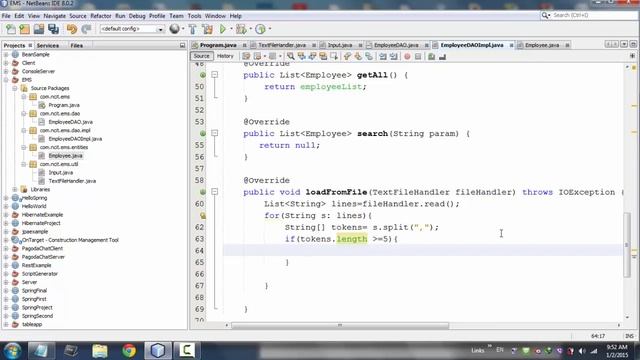Click the Uncomment icon in editor toolbar
Image resolution: width=640 pixels, height=360 pixels.
click(x=442, y=56)
